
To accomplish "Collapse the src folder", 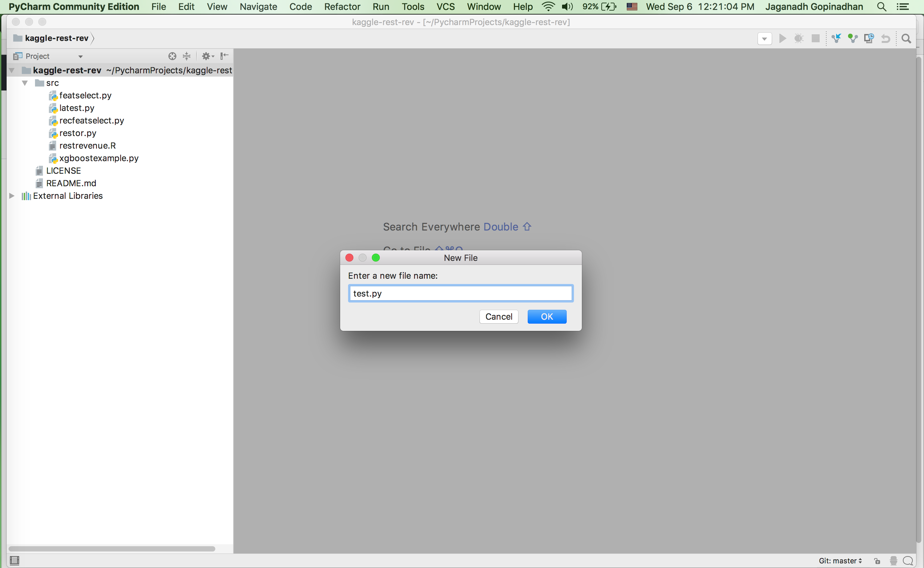I will pos(25,83).
